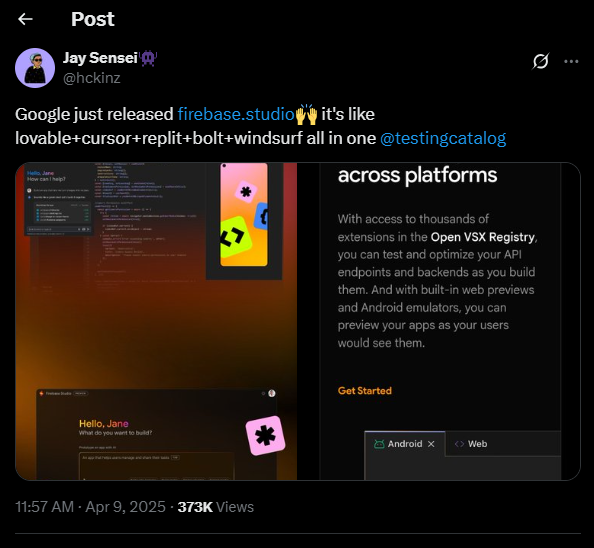
Task: Click the Jay Sensei display name
Action: pos(100,58)
